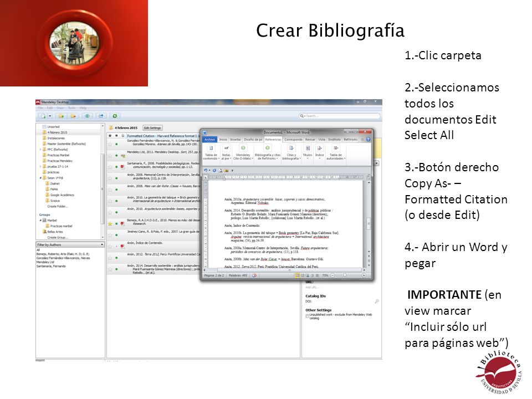532x399 pixels.
Task: Open Citas y bibliografía in Word ribbon
Action: (x=291, y=153)
